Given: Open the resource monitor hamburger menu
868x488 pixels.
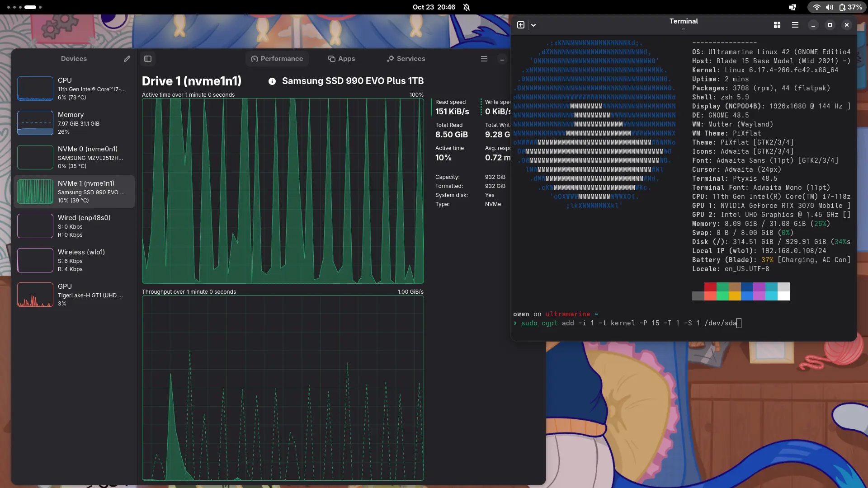Looking at the screenshot, I should 484,59.
